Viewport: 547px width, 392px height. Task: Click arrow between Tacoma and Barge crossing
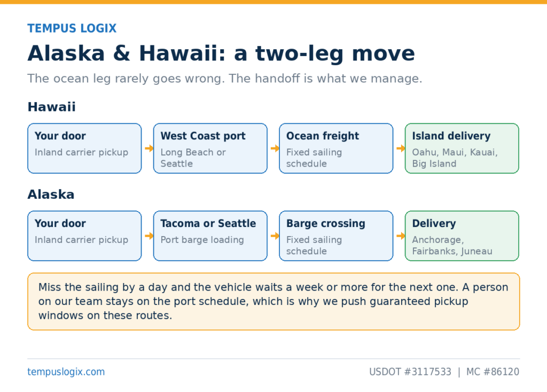[x=275, y=236]
